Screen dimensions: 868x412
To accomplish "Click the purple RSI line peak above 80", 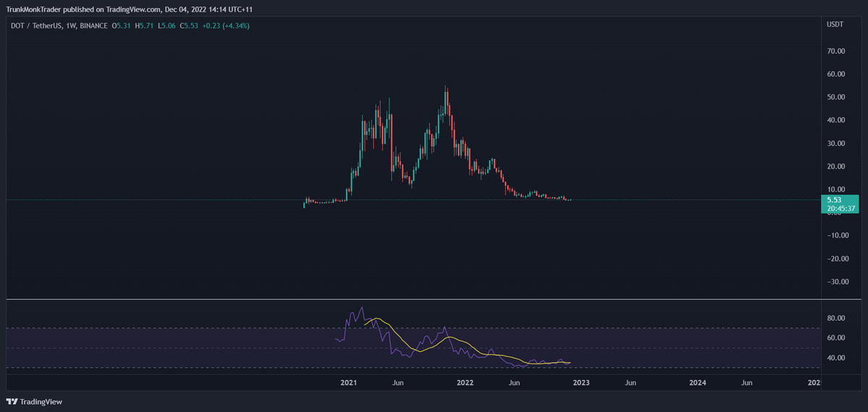I will [362, 308].
